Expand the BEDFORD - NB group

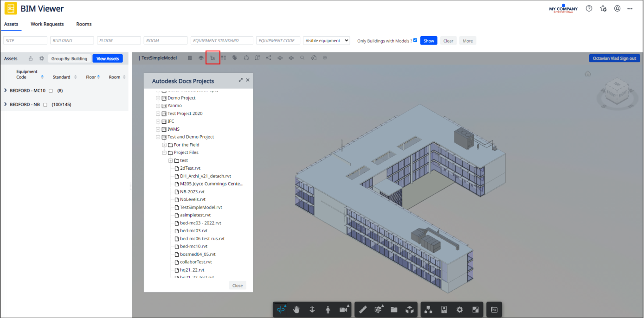pos(6,104)
